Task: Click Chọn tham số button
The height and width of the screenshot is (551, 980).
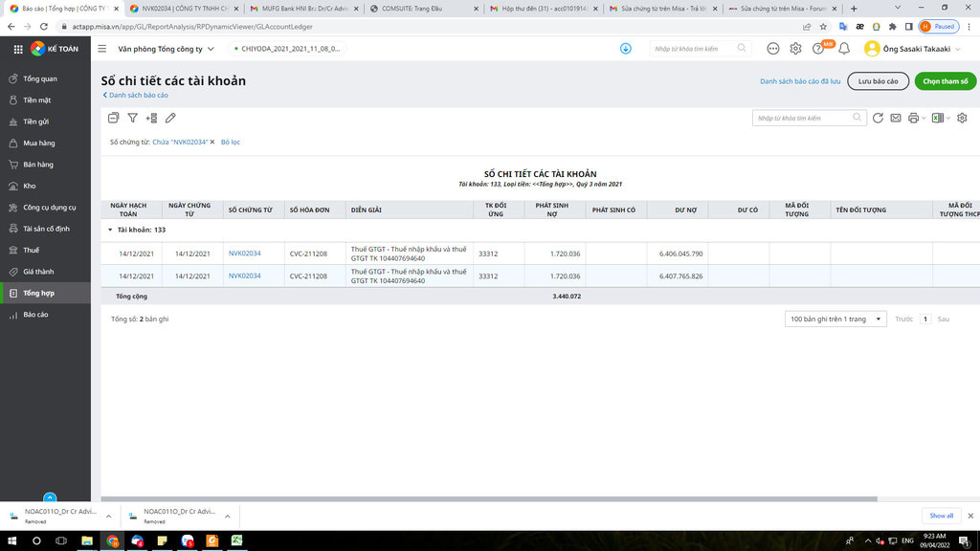Action: pyautogui.click(x=945, y=81)
